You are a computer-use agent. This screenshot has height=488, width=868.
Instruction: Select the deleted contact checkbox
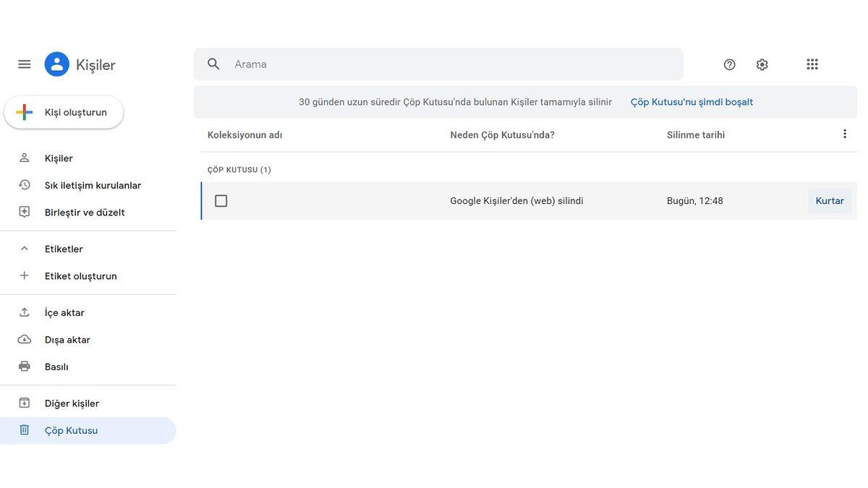click(221, 201)
